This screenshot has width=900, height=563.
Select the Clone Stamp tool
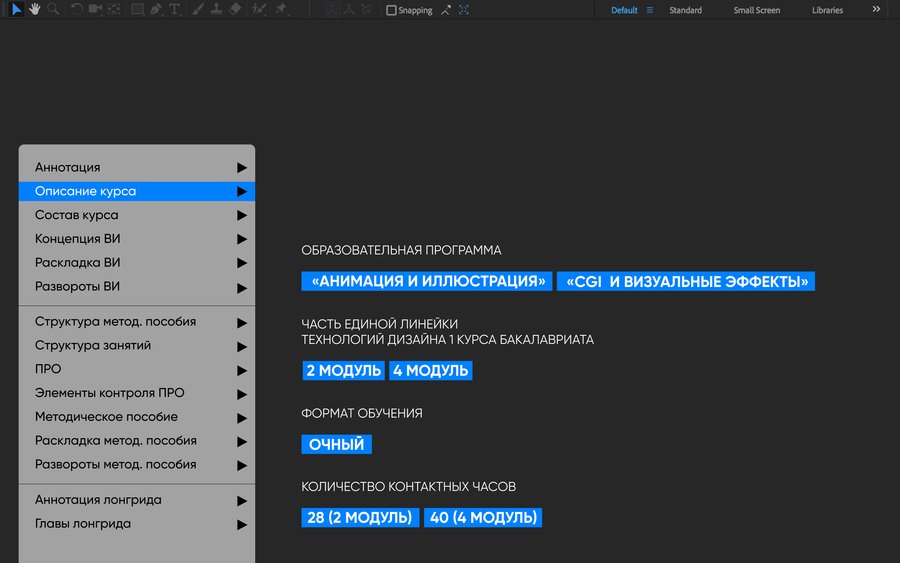(216, 9)
